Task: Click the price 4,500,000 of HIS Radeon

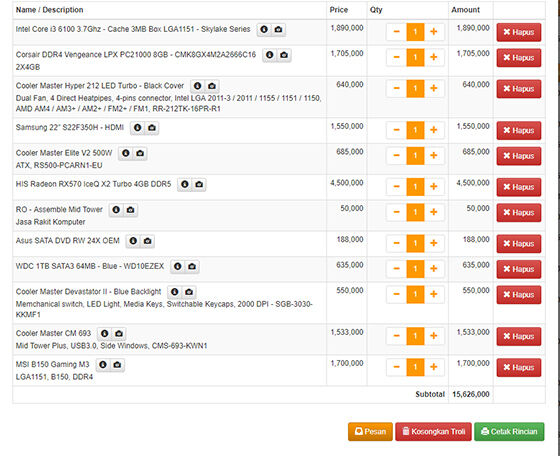Action: point(347,183)
